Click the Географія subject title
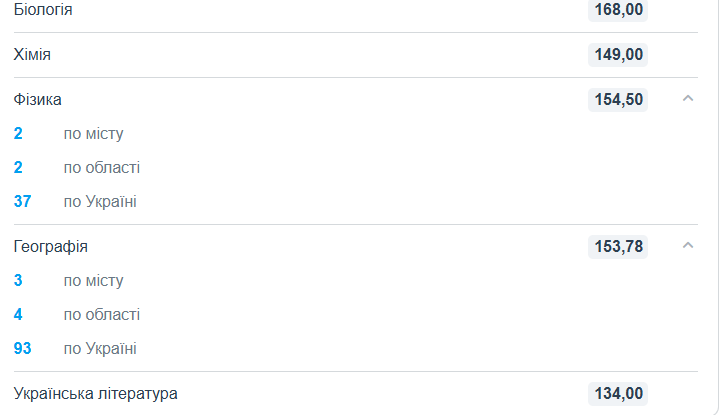 [51, 247]
